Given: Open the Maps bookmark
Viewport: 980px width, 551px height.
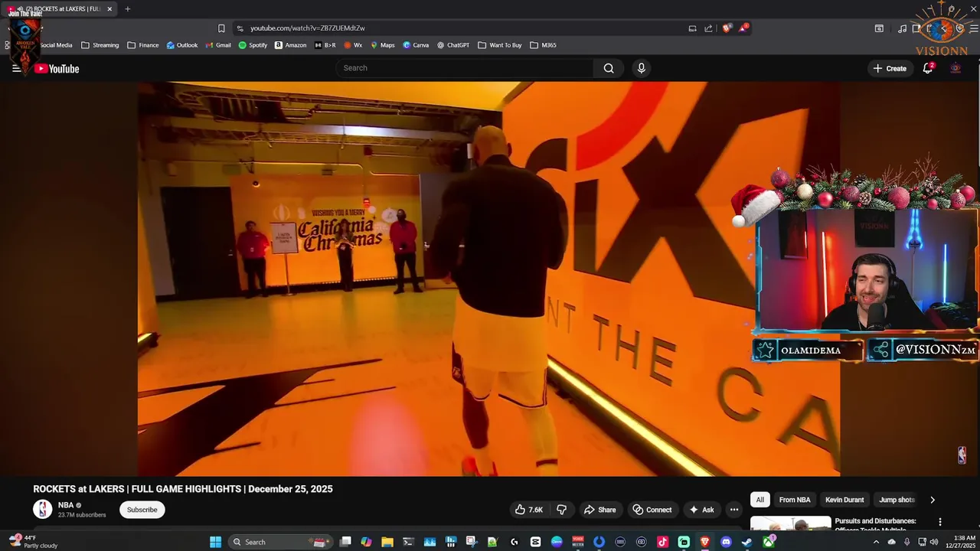Looking at the screenshot, I should [383, 45].
